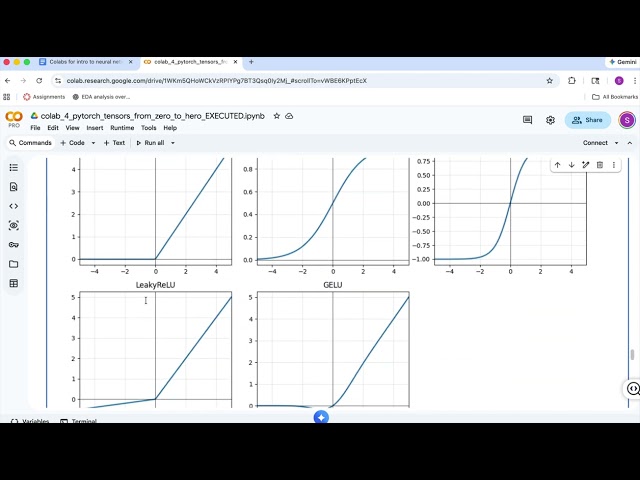Expand the Run all dropdown arrow
Viewport: 640px width, 480px height.
(x=173, y=143)
